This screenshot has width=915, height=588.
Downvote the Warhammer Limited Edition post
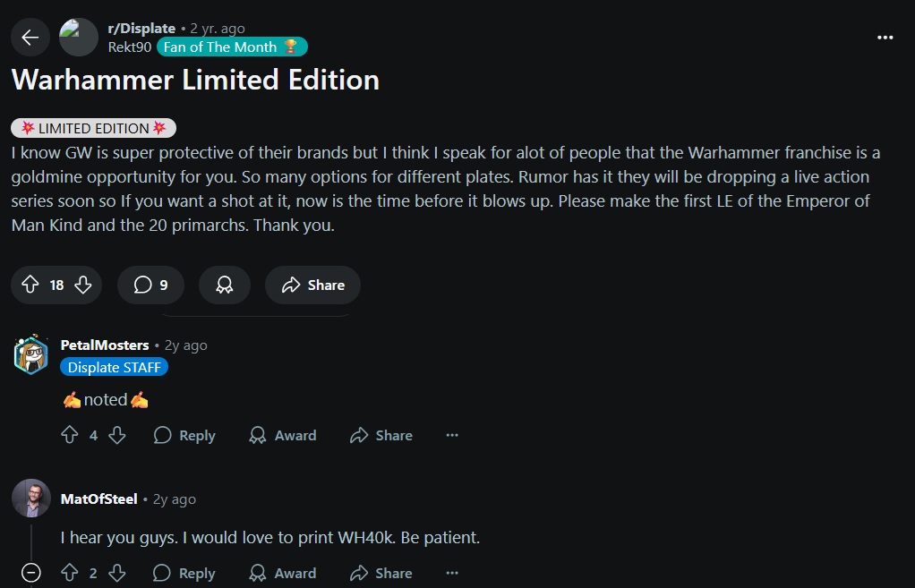click(x=83, y=285)
